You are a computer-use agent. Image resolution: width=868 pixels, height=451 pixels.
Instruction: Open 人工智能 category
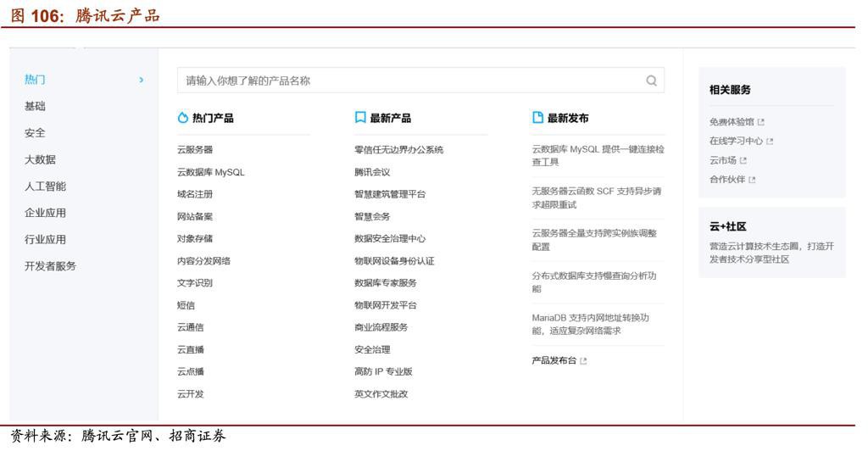(x=46, y=186)
